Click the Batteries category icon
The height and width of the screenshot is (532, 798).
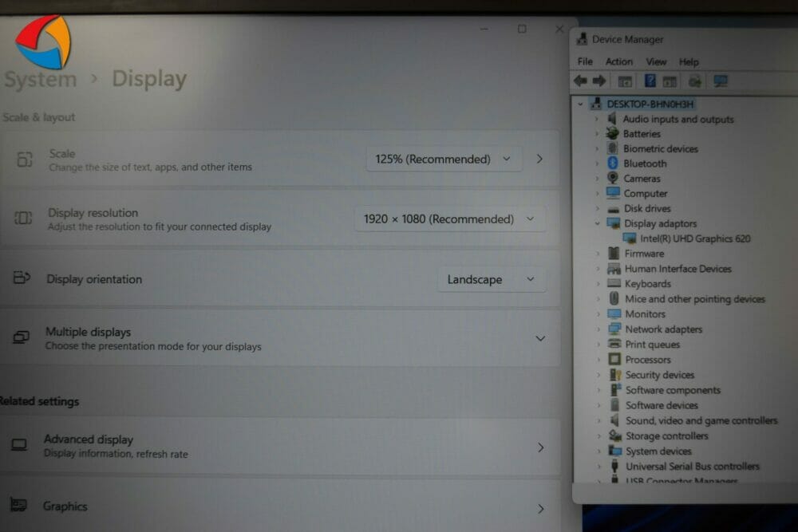[x=612, y=133]
